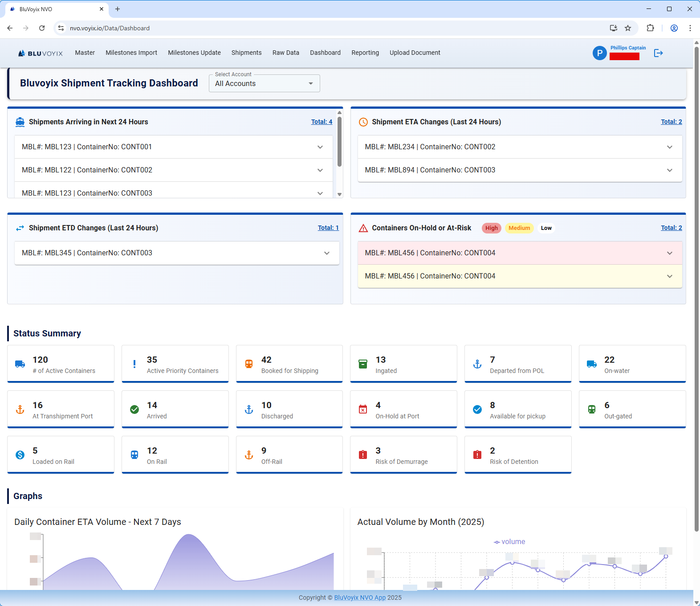This screenshot has width=700, height=606.
Task: Click the warning icon on Risk of Demurrage
Action: 363,455
